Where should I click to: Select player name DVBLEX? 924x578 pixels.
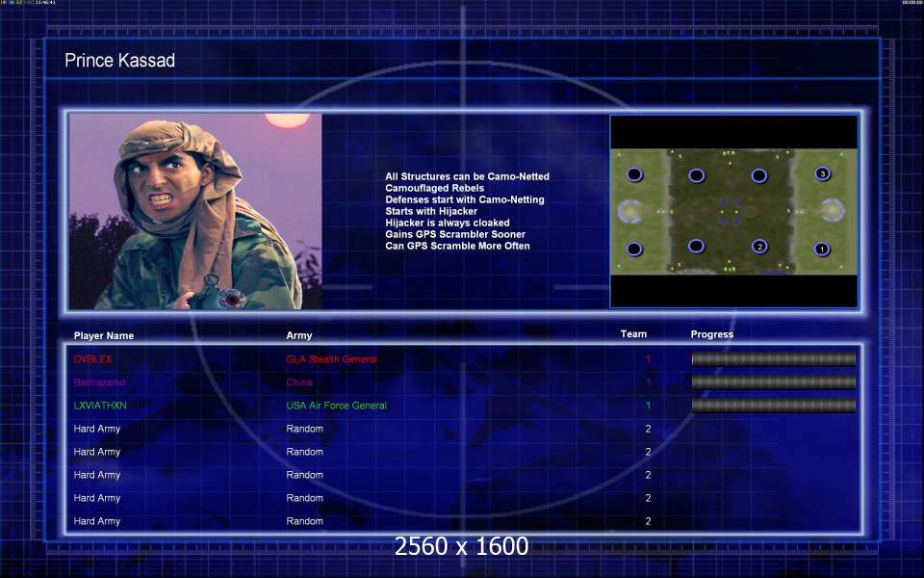(x=92, y=359)
